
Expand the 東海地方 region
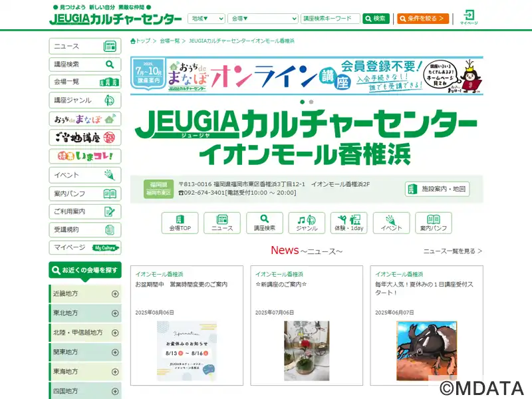(x=85, y=372)
